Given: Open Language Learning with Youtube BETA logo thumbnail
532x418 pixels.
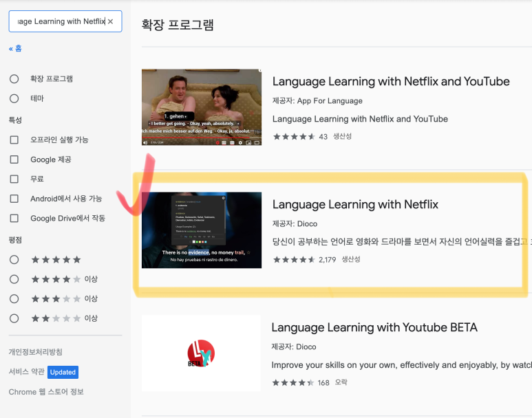Looking at the screenshot, I should (201, 353).
